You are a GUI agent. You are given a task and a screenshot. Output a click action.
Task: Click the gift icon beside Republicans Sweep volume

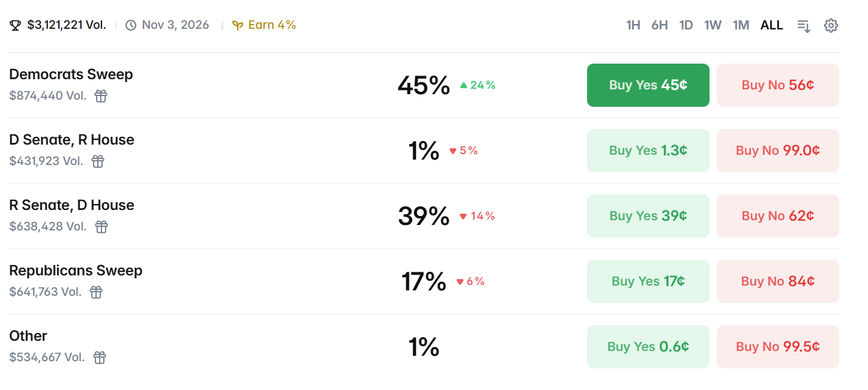click(96, 292)
